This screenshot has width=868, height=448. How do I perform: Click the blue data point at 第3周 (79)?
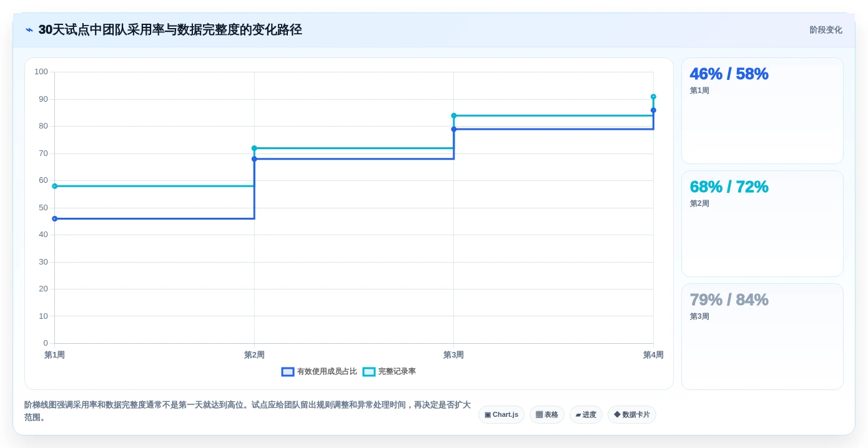point(454,129)
